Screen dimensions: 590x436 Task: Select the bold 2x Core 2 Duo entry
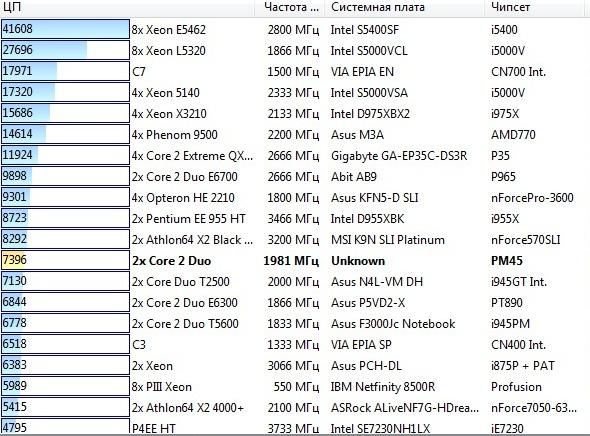click(172, 261)
